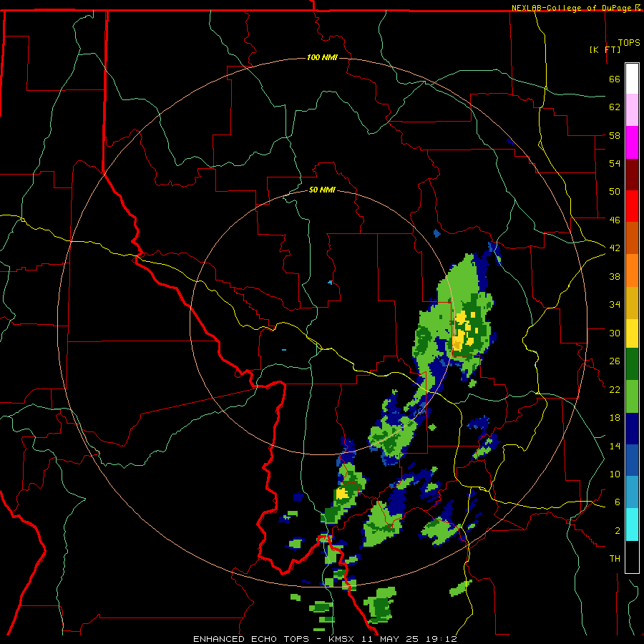Click the '62' legend value

[x=615, y=107]
